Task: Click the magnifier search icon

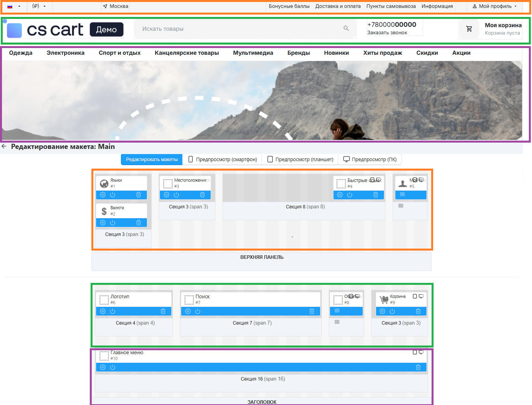Action: pyautogui.click(x=346, y=28)
